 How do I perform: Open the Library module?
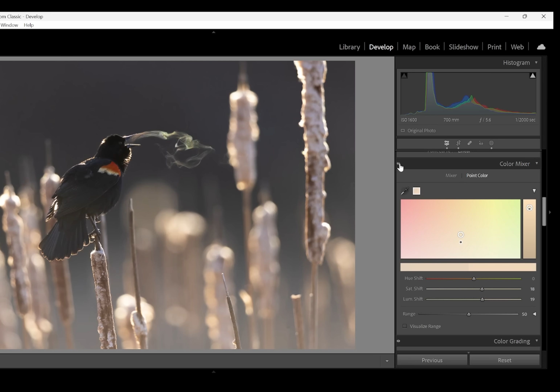[x=349, y=47]
